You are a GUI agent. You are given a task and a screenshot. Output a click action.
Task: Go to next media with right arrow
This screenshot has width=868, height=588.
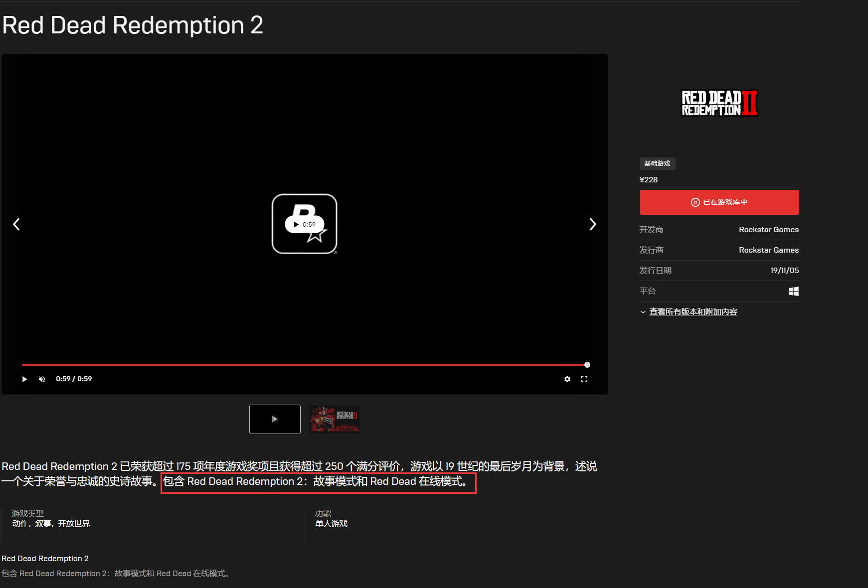coord(592,224)
